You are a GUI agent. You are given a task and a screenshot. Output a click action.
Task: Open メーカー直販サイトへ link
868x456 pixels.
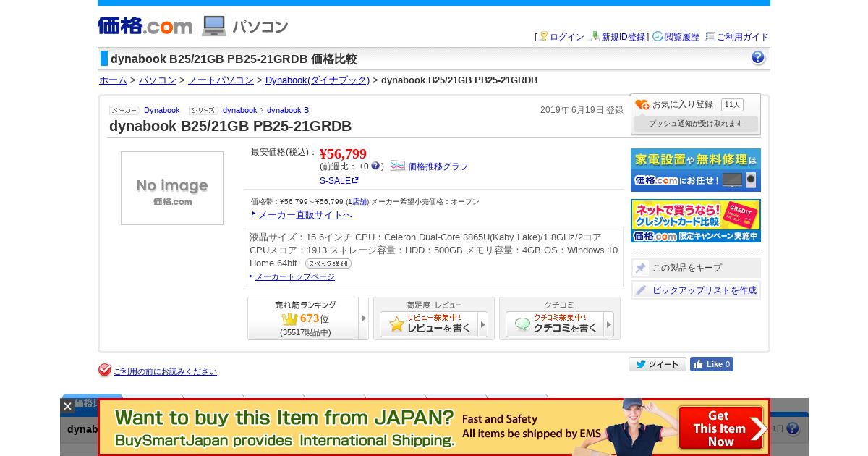305,215
